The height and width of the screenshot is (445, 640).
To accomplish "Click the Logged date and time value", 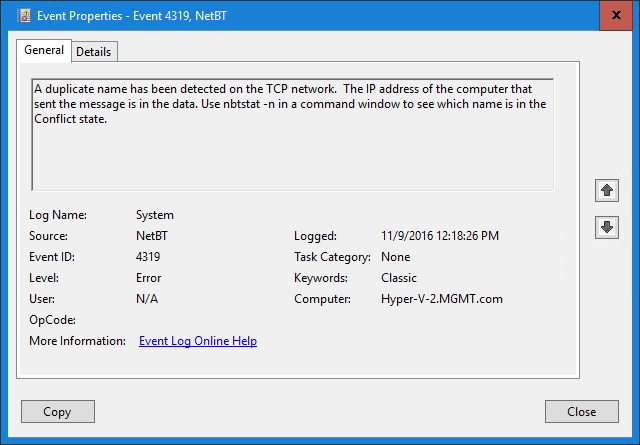I will (440, 236).
